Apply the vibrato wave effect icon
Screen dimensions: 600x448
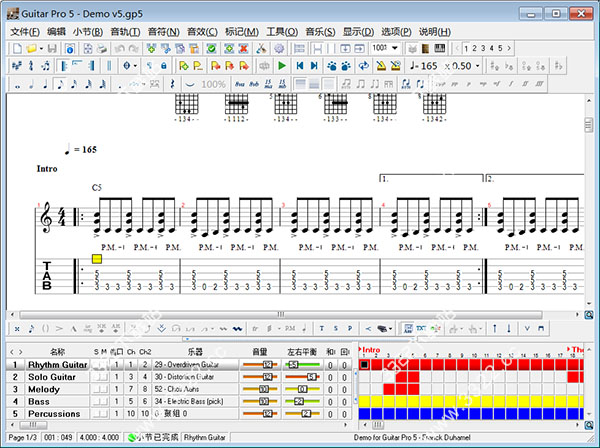pos(237,328)
